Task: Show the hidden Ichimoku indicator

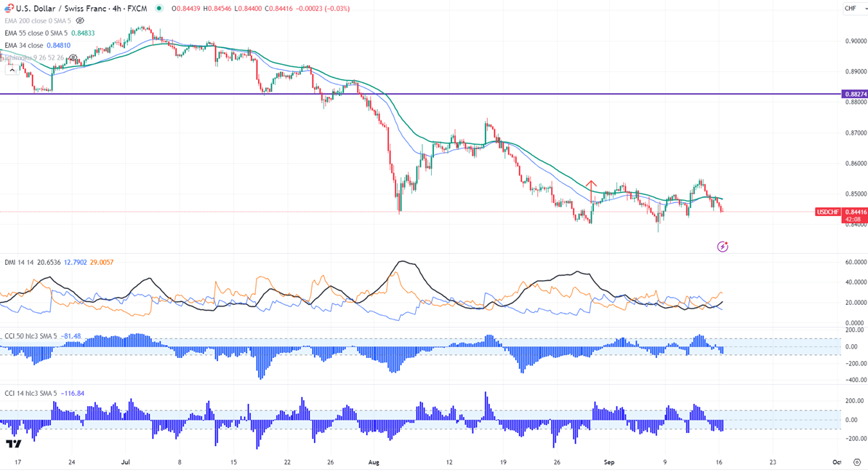Action: coord(73,57)
